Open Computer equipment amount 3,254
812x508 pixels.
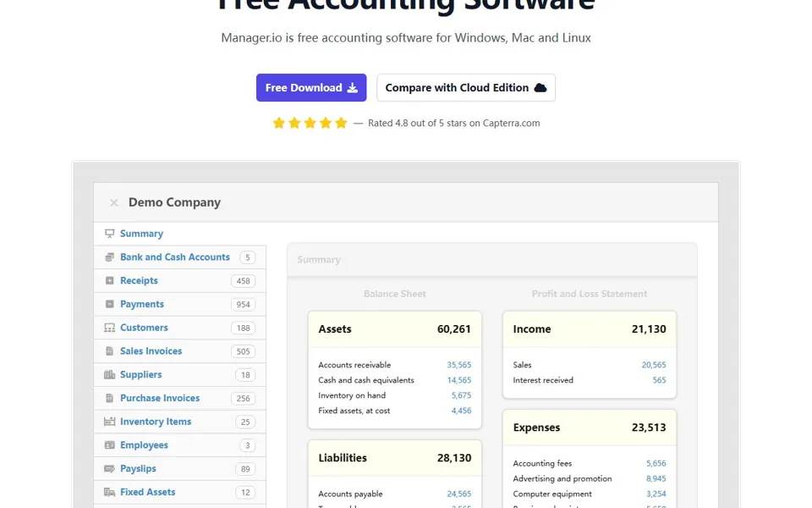click(656, 494)
